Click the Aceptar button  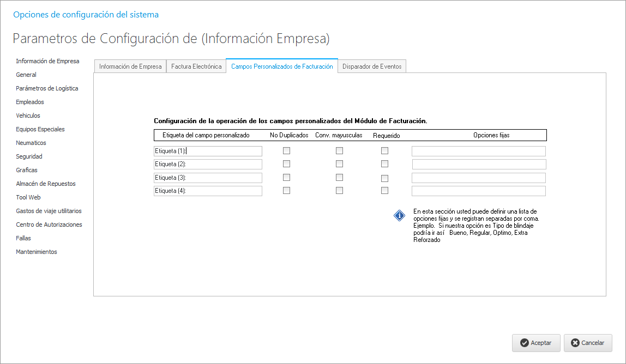(535, 343)
